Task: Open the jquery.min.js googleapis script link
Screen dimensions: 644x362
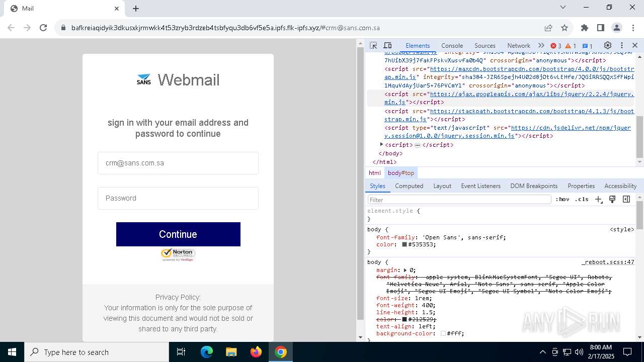Action: click(x=509, y=98)
